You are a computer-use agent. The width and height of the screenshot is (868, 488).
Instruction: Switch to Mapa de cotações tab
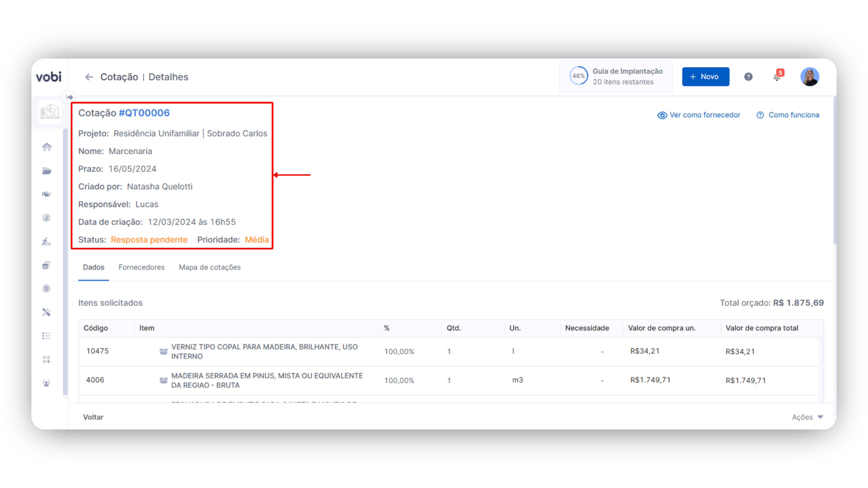coord(210,267)
